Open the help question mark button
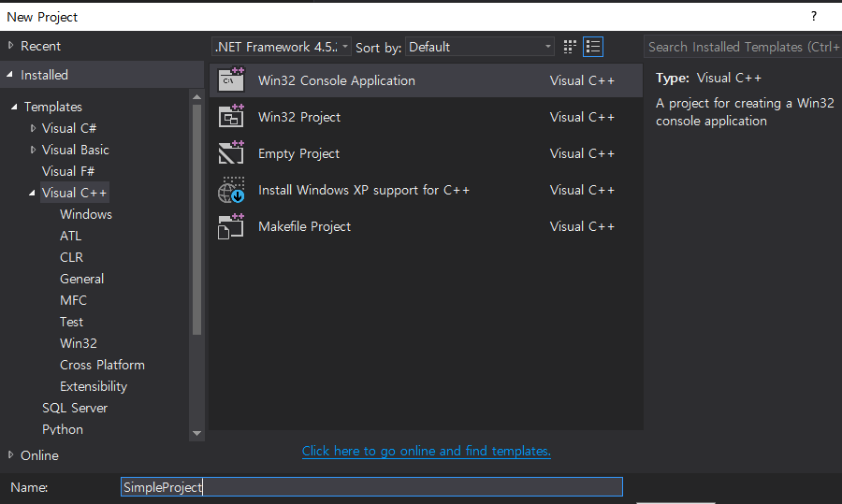 (x=814, y=17)
